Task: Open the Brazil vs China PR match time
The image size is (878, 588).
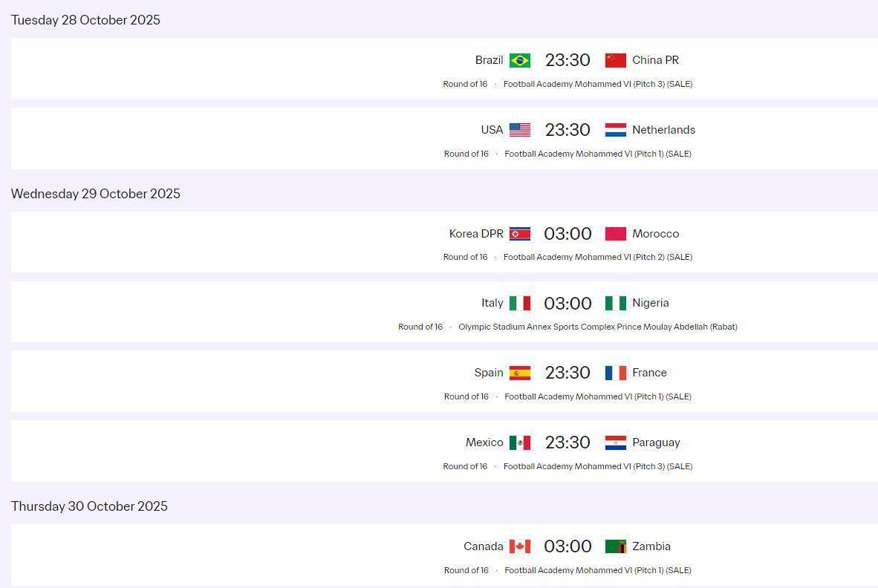Action: click(x=568, y=60)
